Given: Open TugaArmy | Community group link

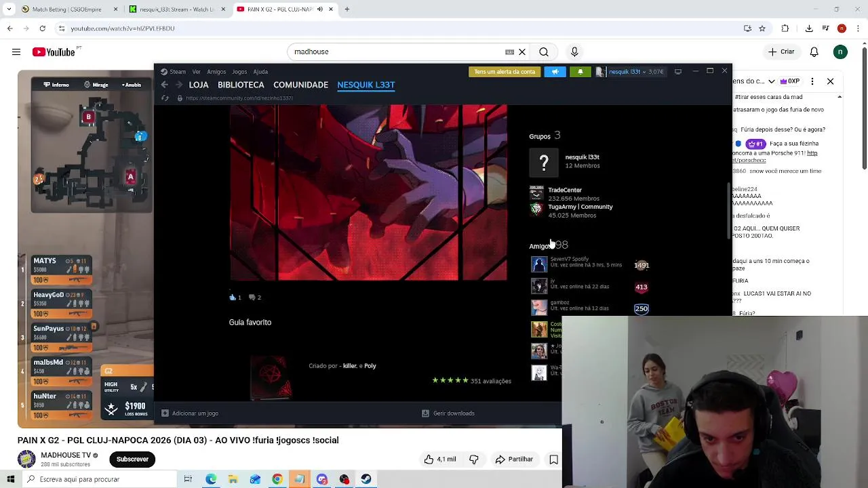Looking at the screenshot, I should pos(580,207).
